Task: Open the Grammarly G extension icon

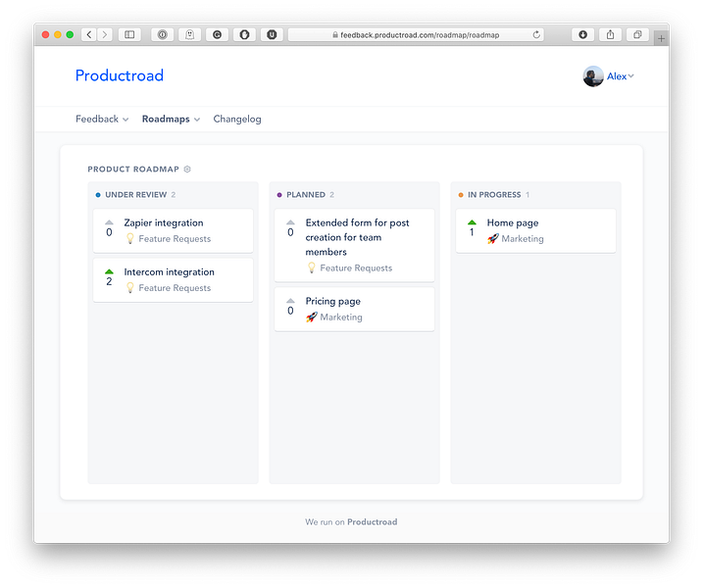Action: click(x=217, y=34)
